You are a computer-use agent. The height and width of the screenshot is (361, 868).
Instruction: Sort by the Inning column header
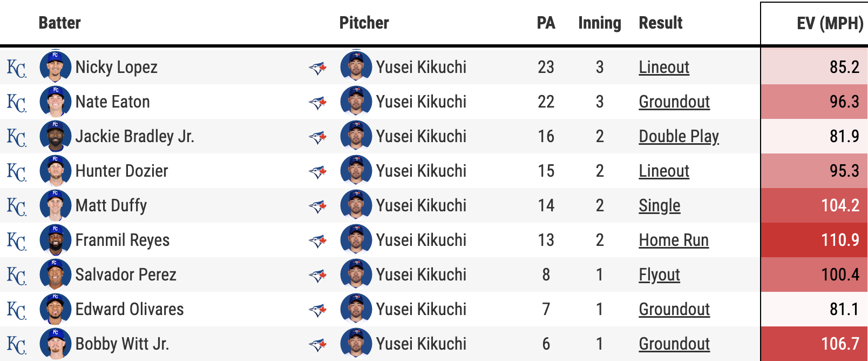pos(599,23)
